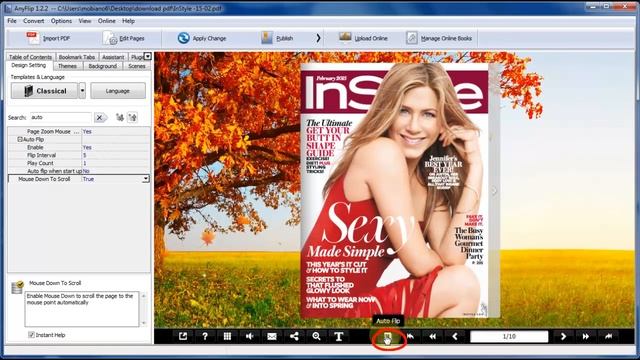Screen dimensions: 640x360
Task: Go to the next page arrow
Action: (x=563, y=336)
